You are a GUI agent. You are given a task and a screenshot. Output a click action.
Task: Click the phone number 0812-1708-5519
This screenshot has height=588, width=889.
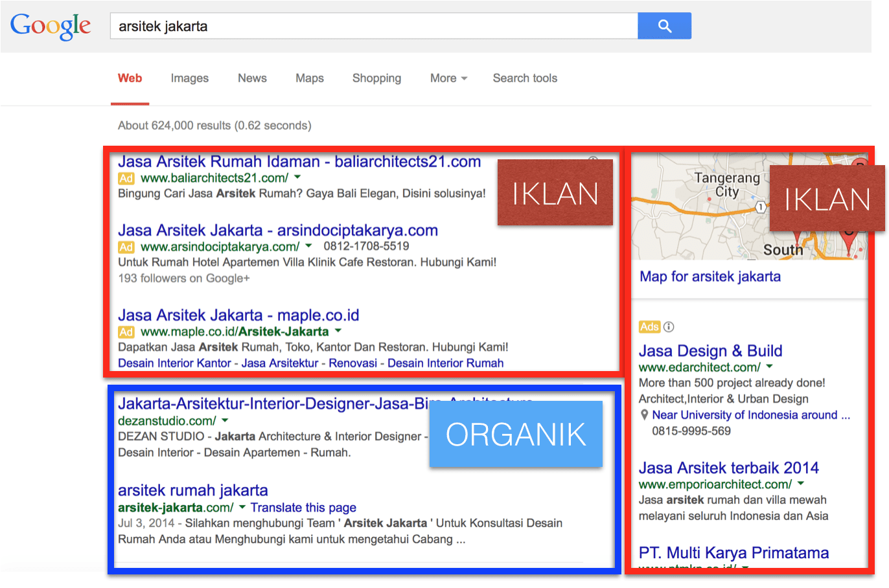pyautogui.click(x=367, y=246)
